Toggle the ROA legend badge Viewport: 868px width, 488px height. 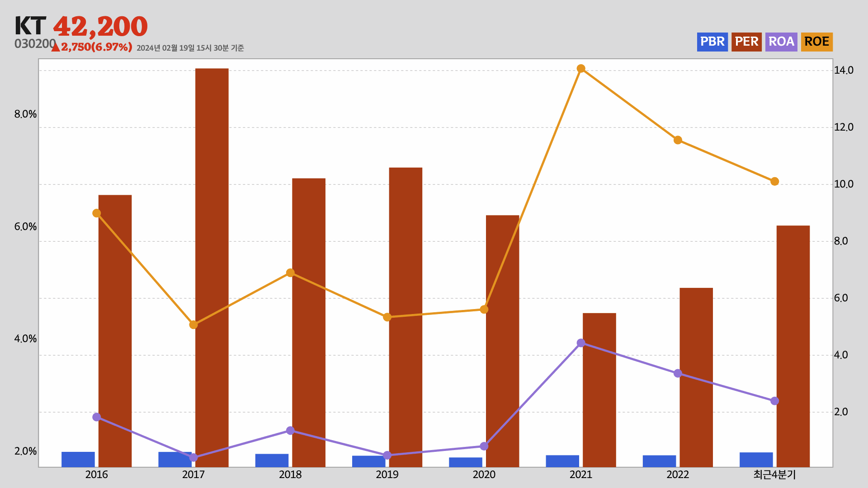[781, 42]
